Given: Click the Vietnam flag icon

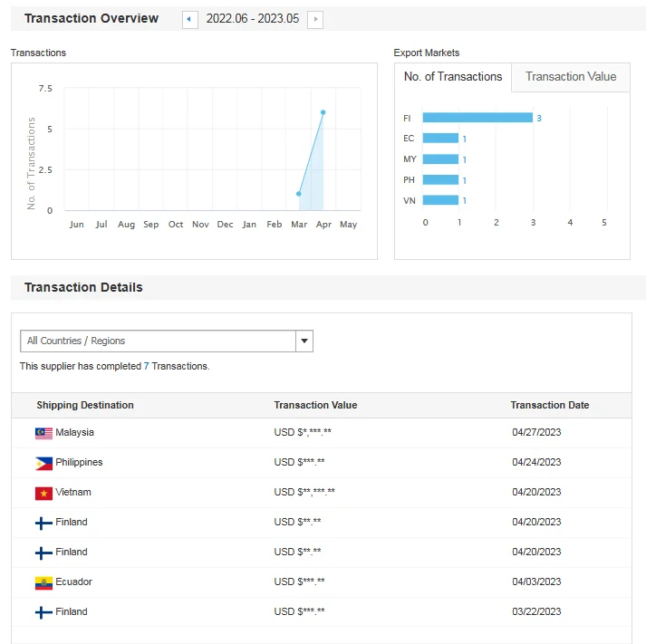Looking at the screenshot, I should (x=43, y=493).
